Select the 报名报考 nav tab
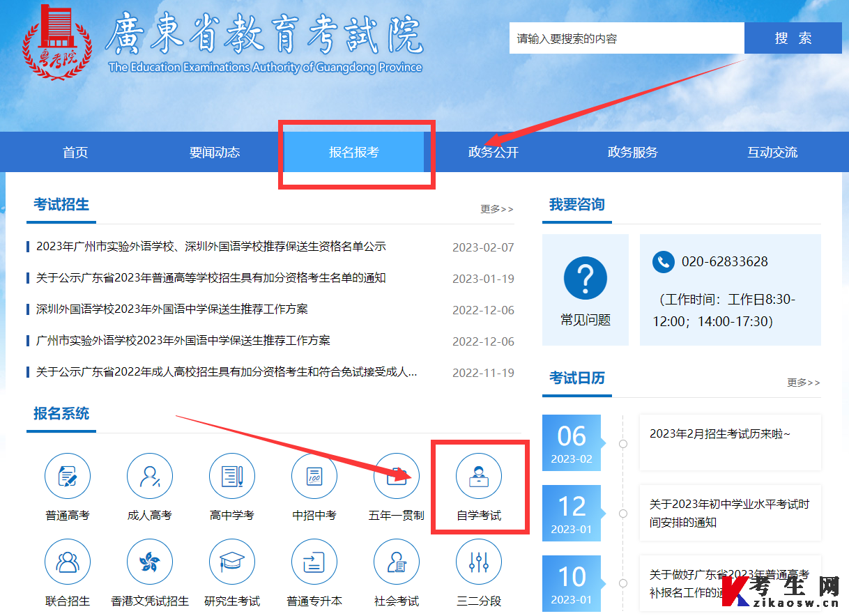This screenshot has width=849, height=616. [354, 152]
